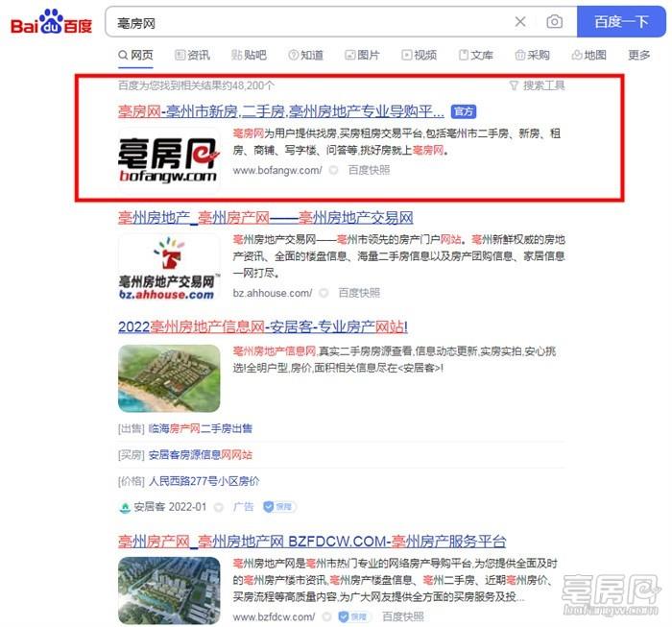Open the 地图 tab
672x627 pixels.
(x=589, y=55)
